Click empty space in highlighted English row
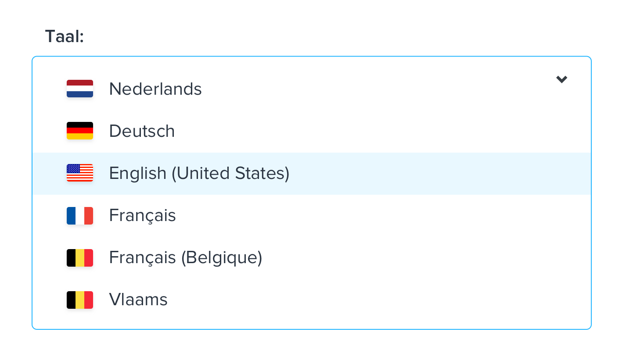 pyautogui.click(x=439, y=174)
